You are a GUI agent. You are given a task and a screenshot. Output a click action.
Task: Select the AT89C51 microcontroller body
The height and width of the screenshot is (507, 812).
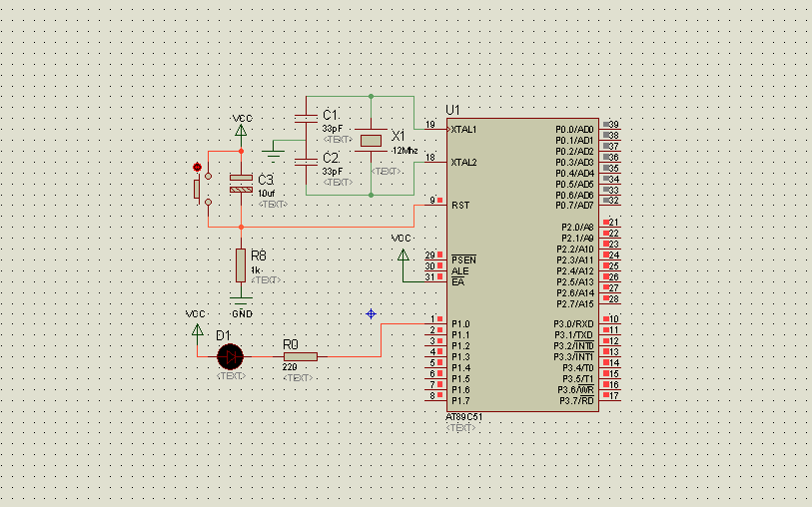[523, 264]
